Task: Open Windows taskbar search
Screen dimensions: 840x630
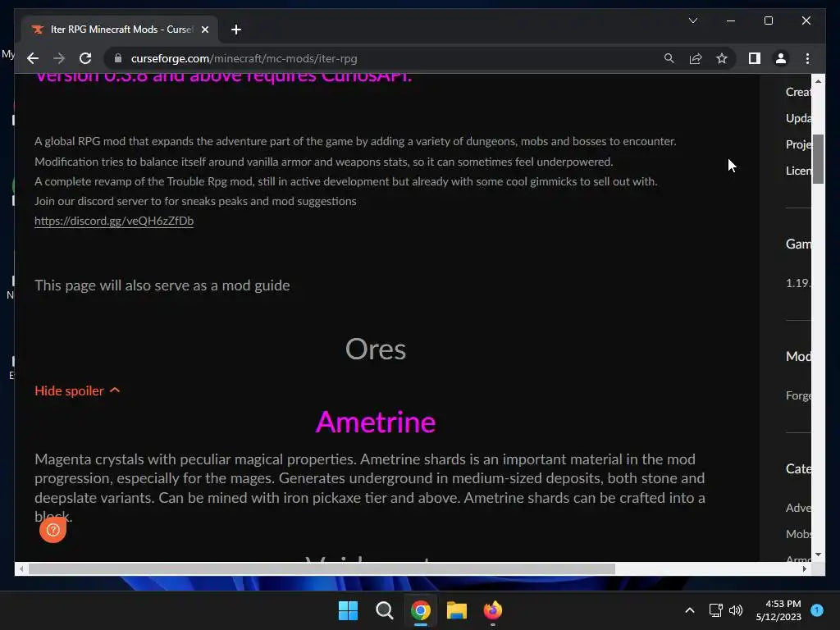Action: click(x=384, y=610)
